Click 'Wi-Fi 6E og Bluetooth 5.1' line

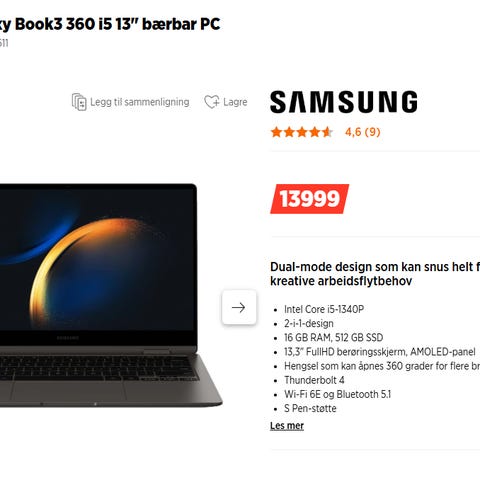(337, 394)
